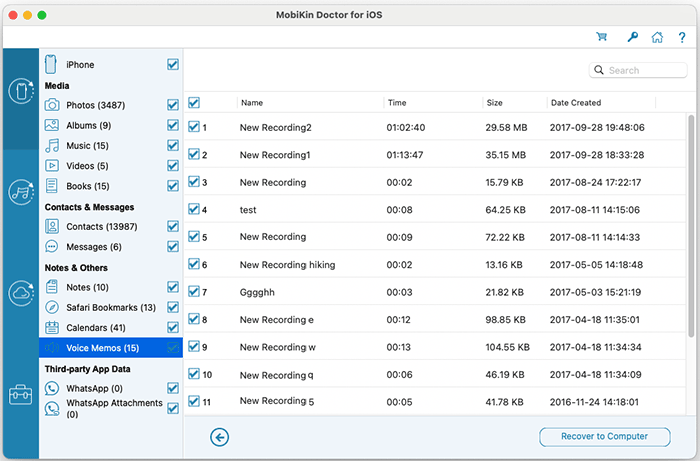Click the size value 104.55 KB
700x461 pixels.
pyautogui.click(x=508, y=347)
